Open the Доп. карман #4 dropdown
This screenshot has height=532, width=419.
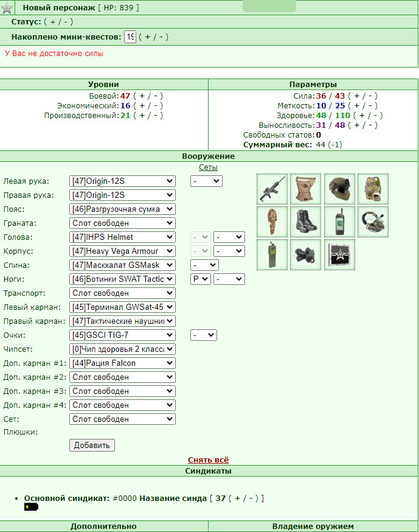(x=122, y=405)
